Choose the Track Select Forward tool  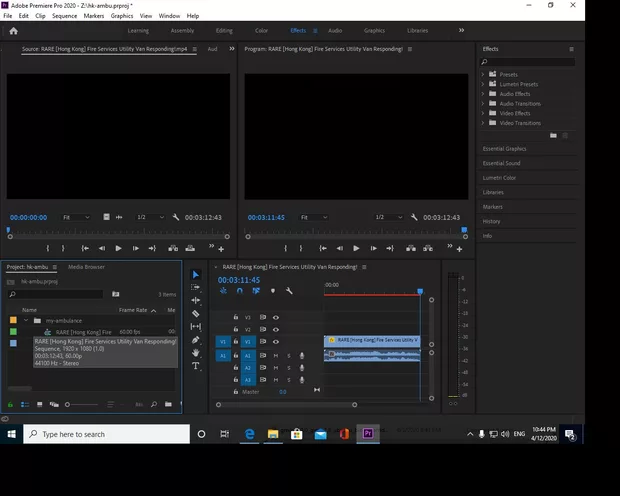(196, 287)
